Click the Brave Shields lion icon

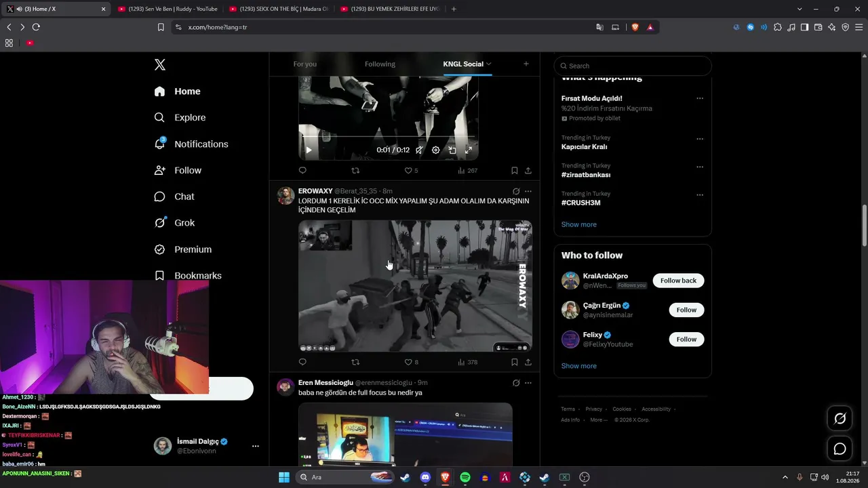tap(635, 27)
